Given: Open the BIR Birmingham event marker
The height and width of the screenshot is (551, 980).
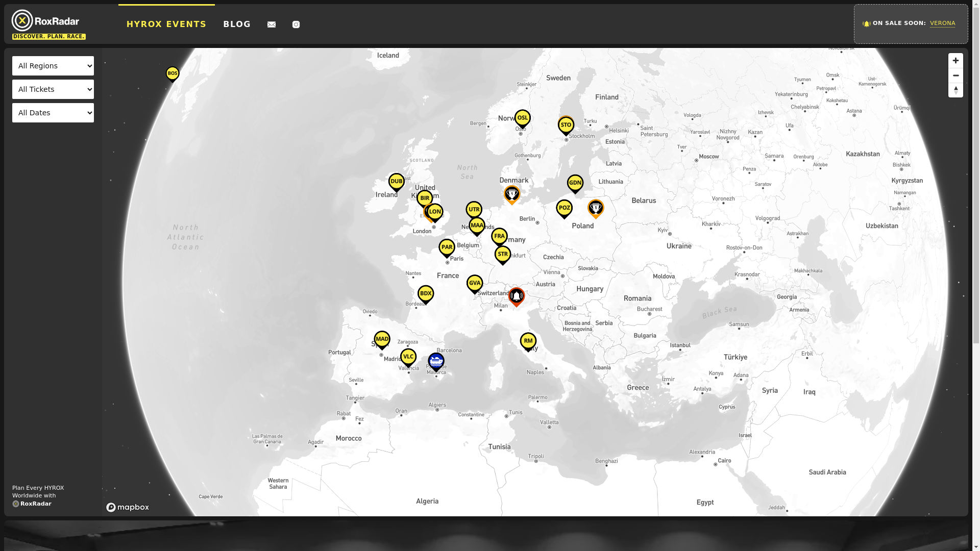Looking at the screenshot, I should (x=424, y=199).
